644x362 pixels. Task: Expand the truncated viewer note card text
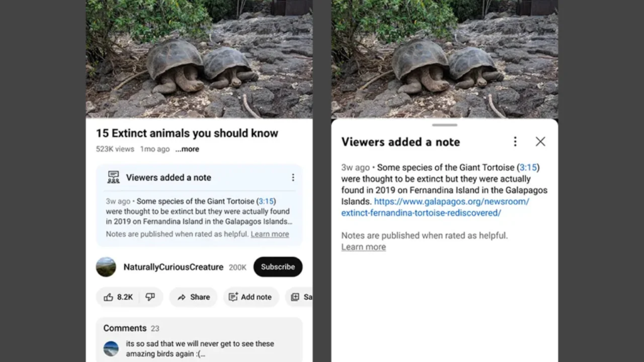(199, 211)
